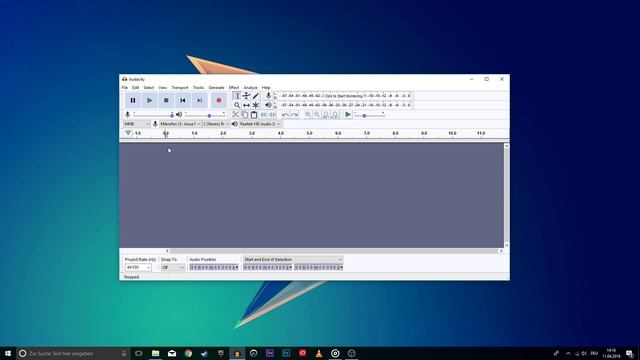Open the Effect menu
The height and width of the screenshot is (360, 640).
click(x=234, y=87)
